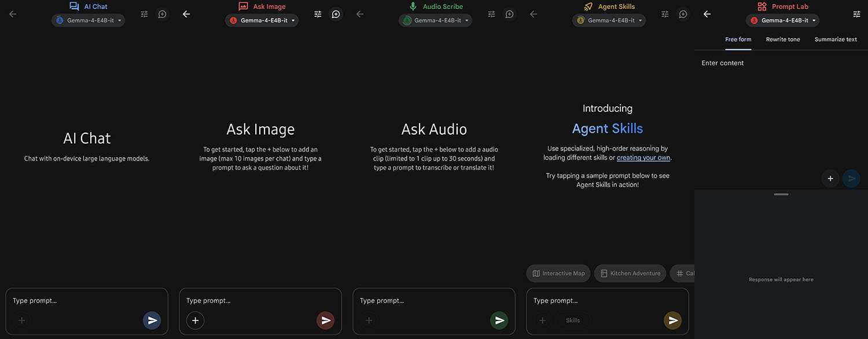Open model dropdown in Prompt Lab panel
This screenshot has width=868, height=339.
[x=782, y=20]
